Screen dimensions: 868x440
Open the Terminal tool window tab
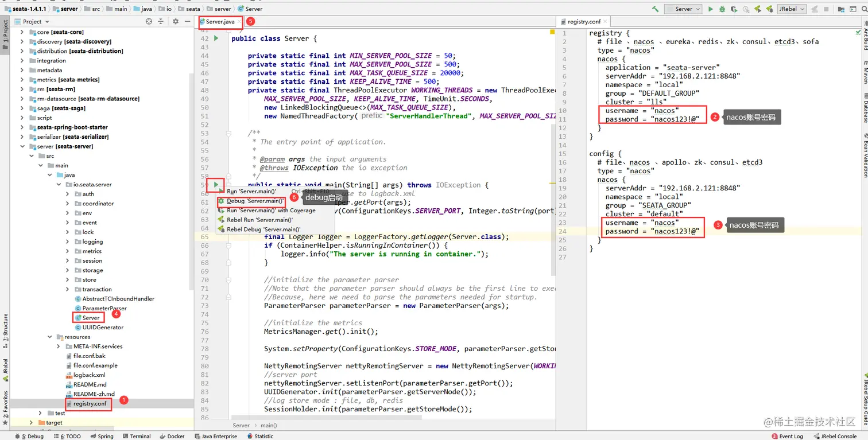(x=137, y=436)
